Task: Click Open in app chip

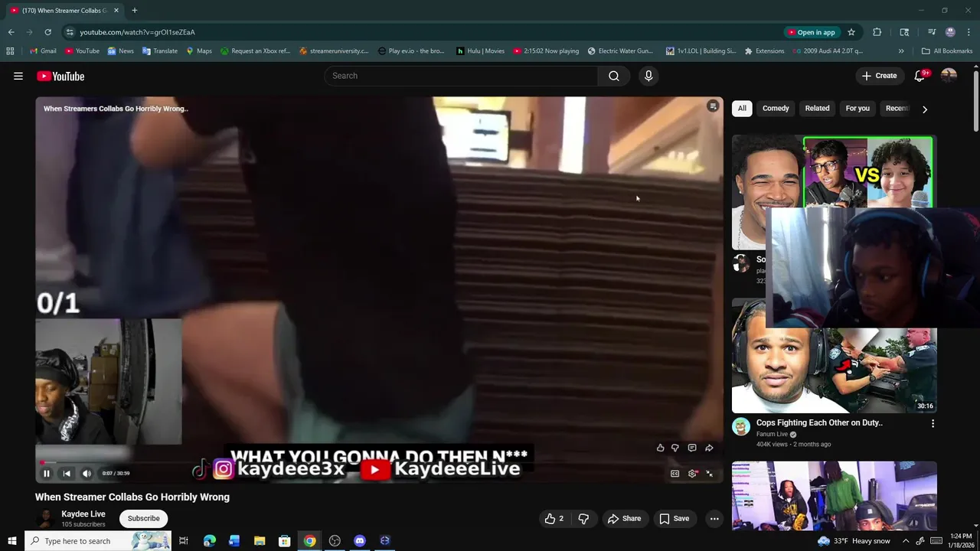Action: tap(812, 32)
